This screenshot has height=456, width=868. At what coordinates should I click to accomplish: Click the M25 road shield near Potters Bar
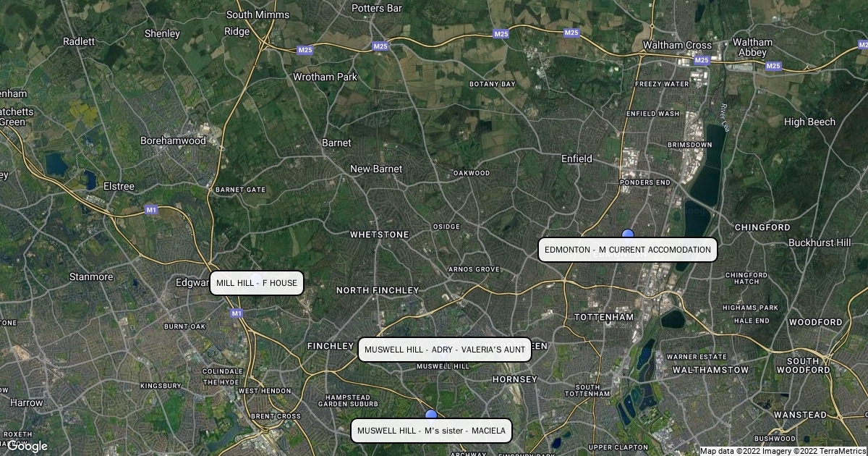tap(380, 46)
